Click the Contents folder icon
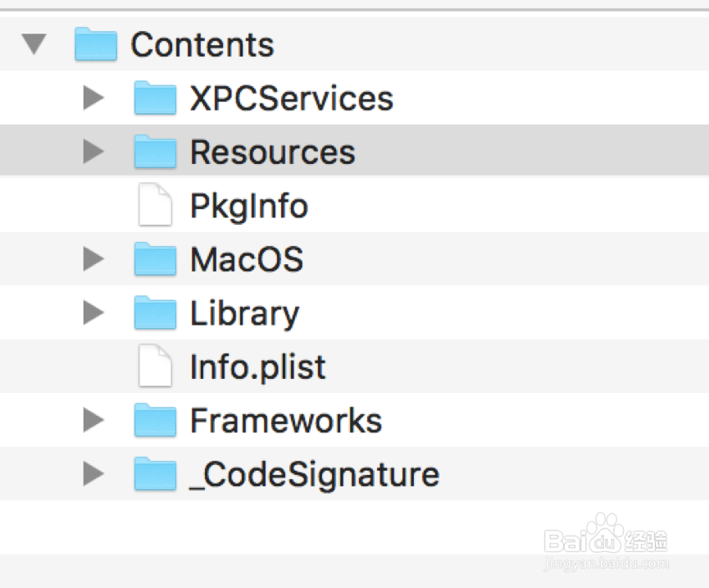The image size is (709, 588). coord(97,44)
